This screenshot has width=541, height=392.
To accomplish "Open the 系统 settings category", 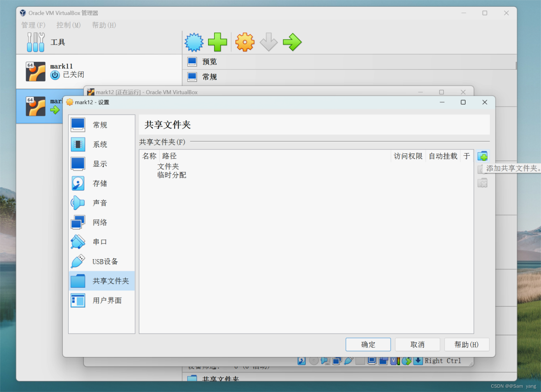I will [x=101, y=144].
